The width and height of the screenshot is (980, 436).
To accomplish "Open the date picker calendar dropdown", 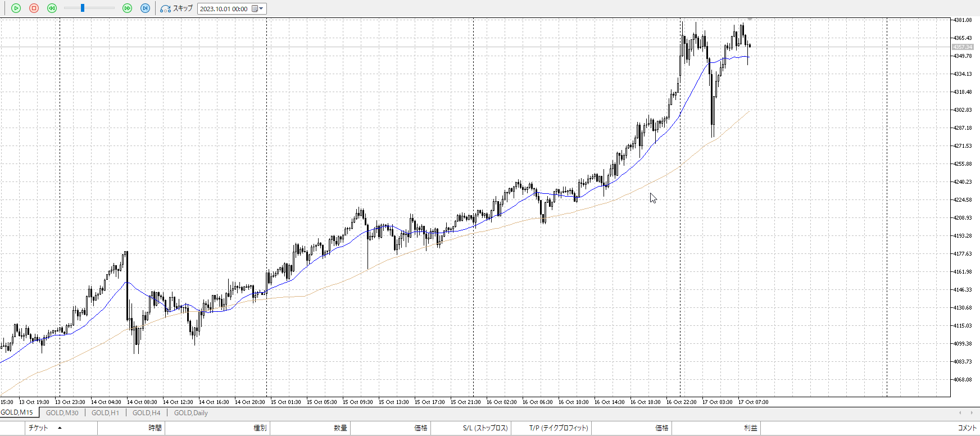I will pos(257,8).
